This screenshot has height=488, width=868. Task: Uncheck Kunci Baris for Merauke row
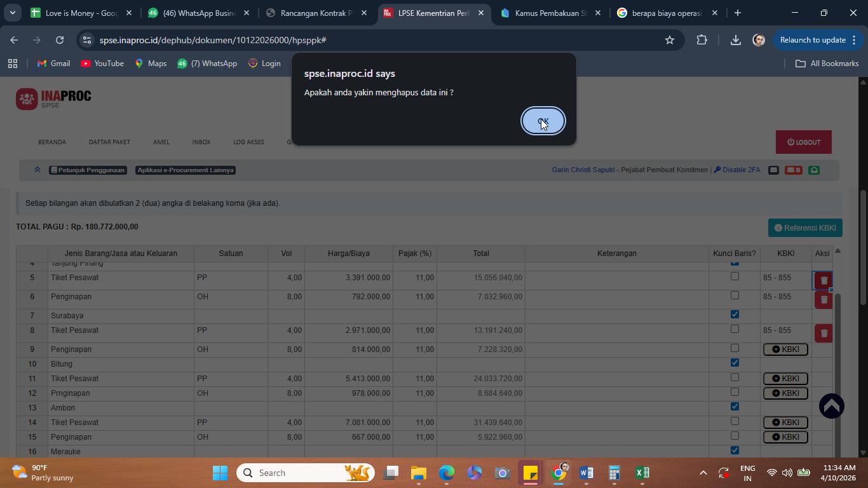tap(735, 451)
